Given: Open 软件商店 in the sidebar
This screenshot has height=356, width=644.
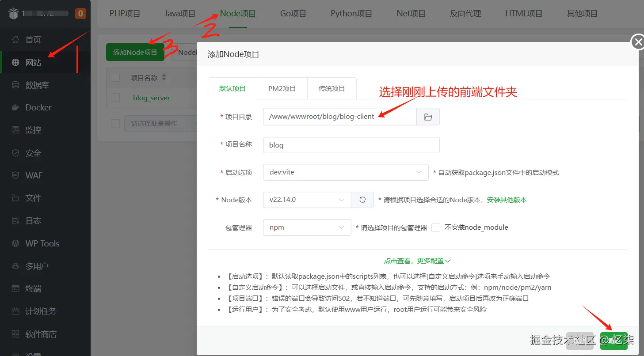Looking at the screenshot, I should (45, 334).
